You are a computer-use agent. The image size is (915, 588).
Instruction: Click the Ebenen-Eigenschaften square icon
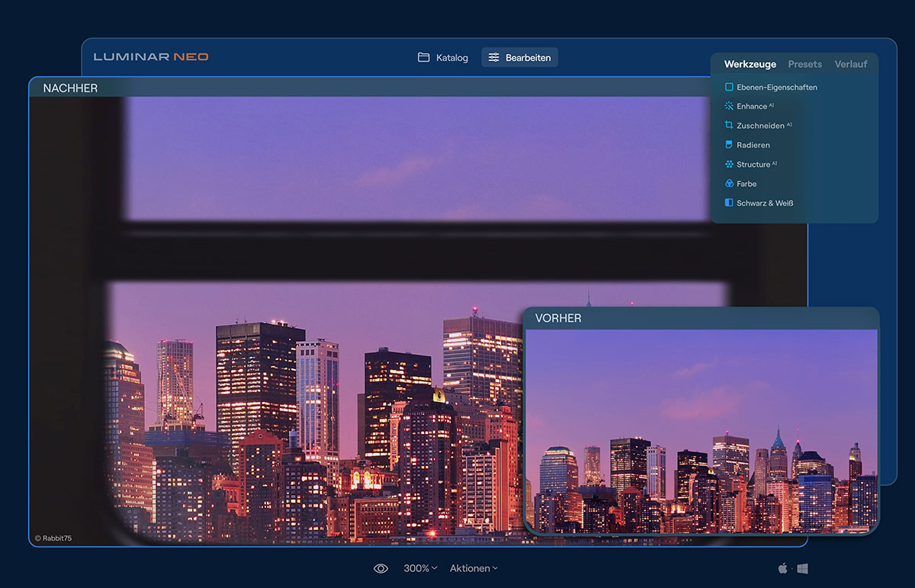pyautogui.click(x=729, y=87)
